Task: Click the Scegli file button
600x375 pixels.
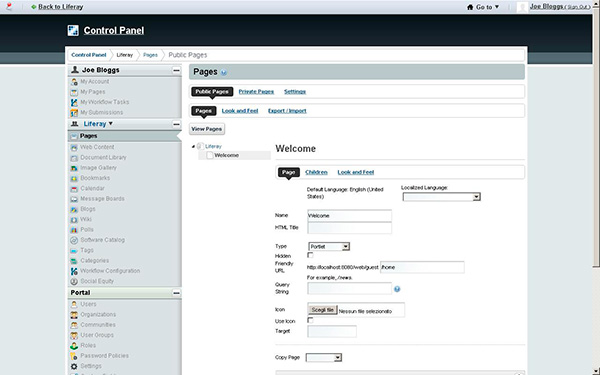Action: coord(323,310)
